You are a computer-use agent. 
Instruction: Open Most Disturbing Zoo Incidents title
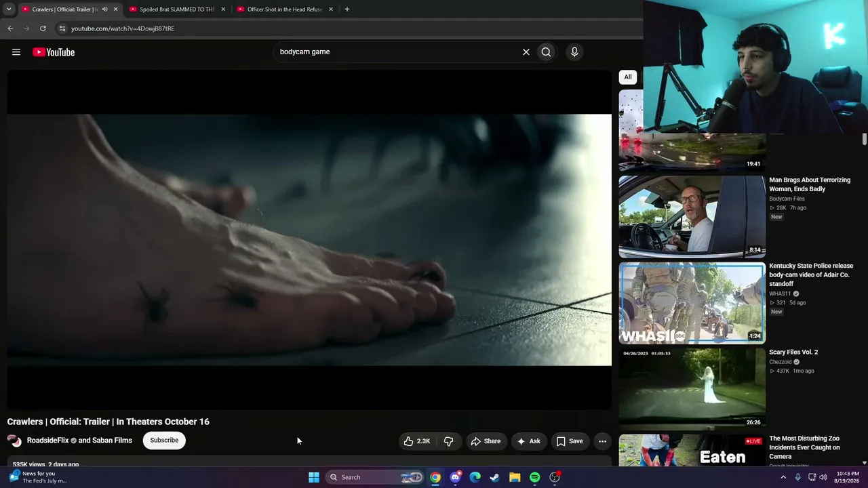[804, 447]
